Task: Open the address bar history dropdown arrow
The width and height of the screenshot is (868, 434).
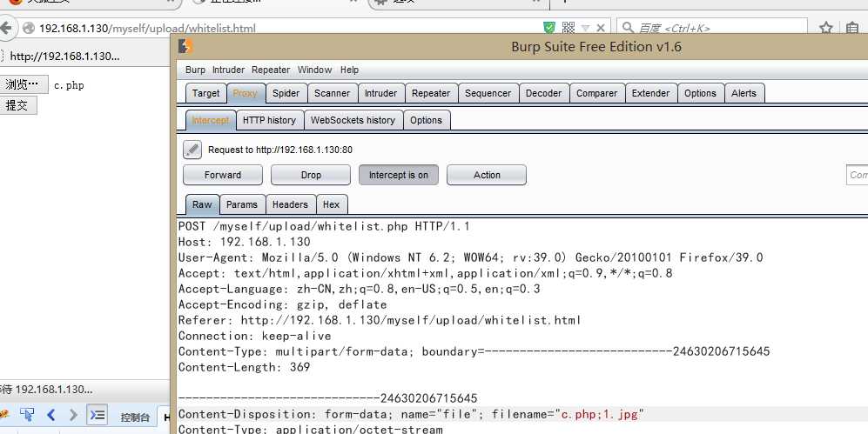Action: (x=586, y=28)
